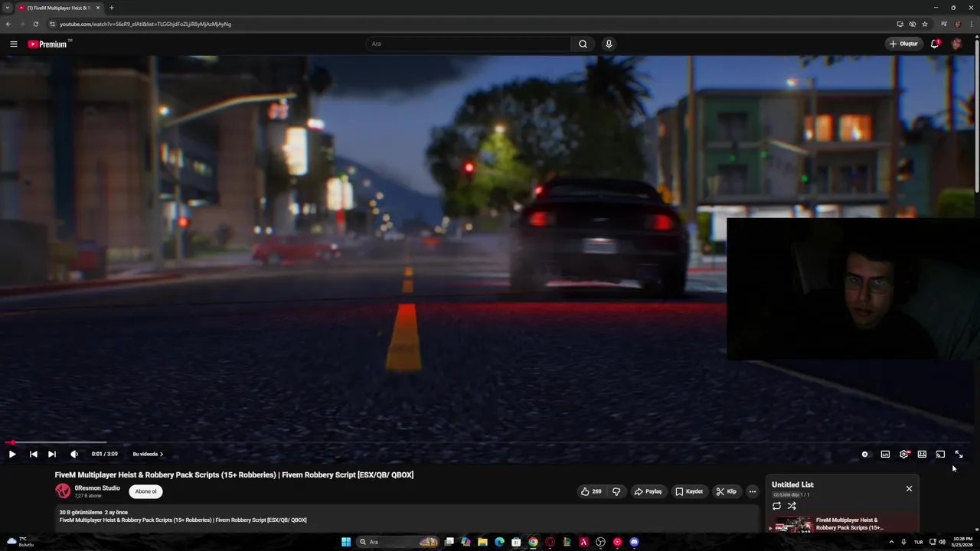The width and height of the screenshot is (980, 551).
Task: Click the Oluştur create button
Action: click(x=903, y=44)
